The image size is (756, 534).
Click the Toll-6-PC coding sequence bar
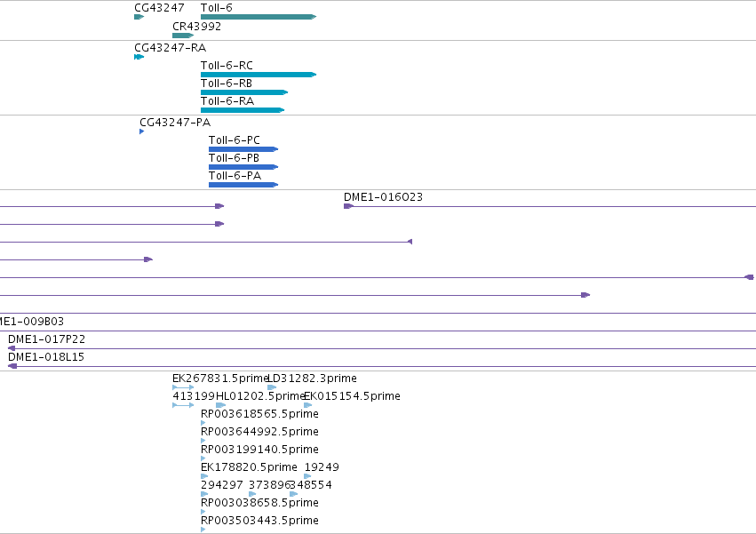243,149
